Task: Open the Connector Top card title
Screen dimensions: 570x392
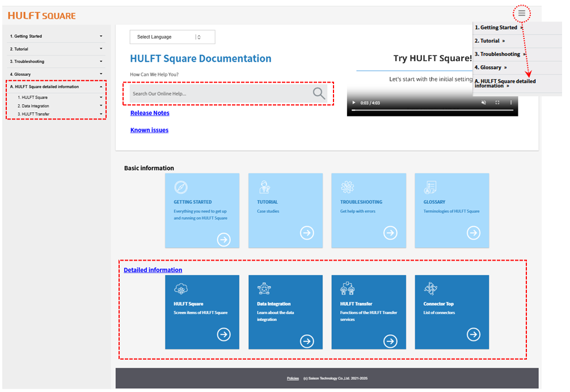Action: (438, 304)
